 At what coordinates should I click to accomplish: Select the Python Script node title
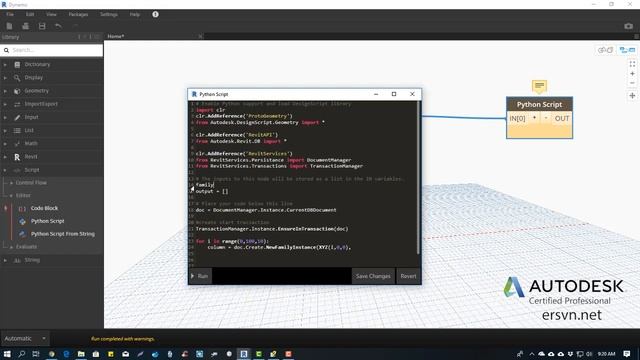click(539, 104)
